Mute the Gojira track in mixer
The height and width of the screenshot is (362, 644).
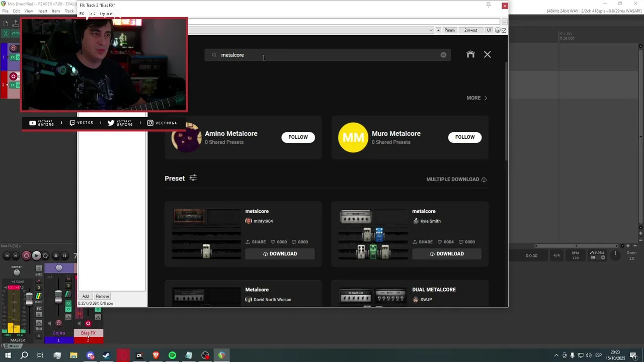[x=68, y=279]
